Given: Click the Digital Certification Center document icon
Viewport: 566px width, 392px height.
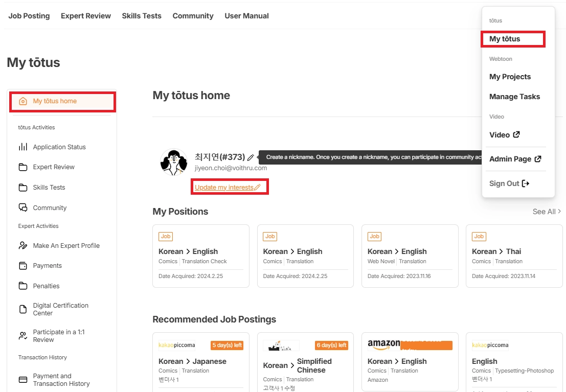Looking at the screenshot, I should pos(22,309).
